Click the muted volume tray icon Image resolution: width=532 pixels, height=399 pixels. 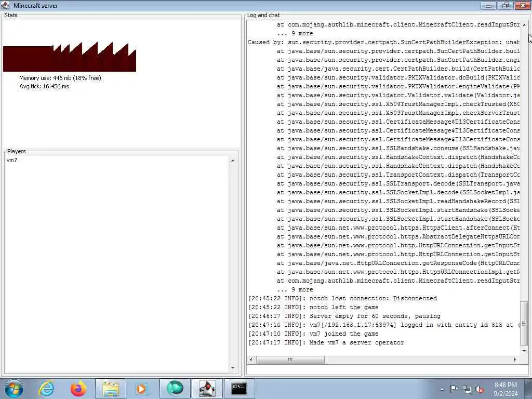tap(480, 390)
